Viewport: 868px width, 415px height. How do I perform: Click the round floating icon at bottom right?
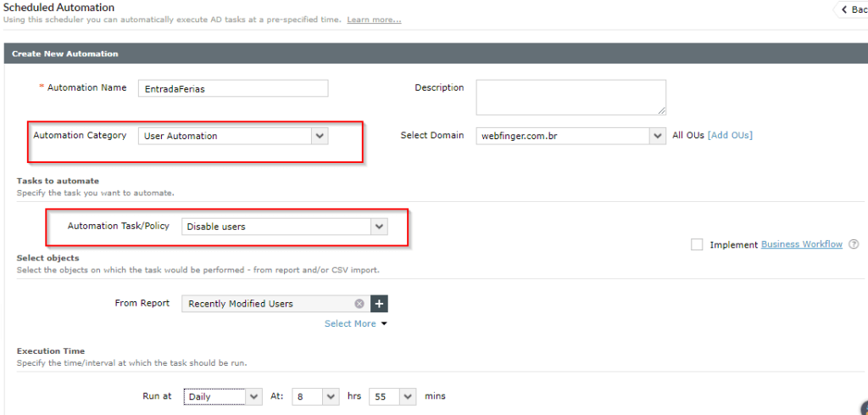pyautogui.click(x=861, y=407)
